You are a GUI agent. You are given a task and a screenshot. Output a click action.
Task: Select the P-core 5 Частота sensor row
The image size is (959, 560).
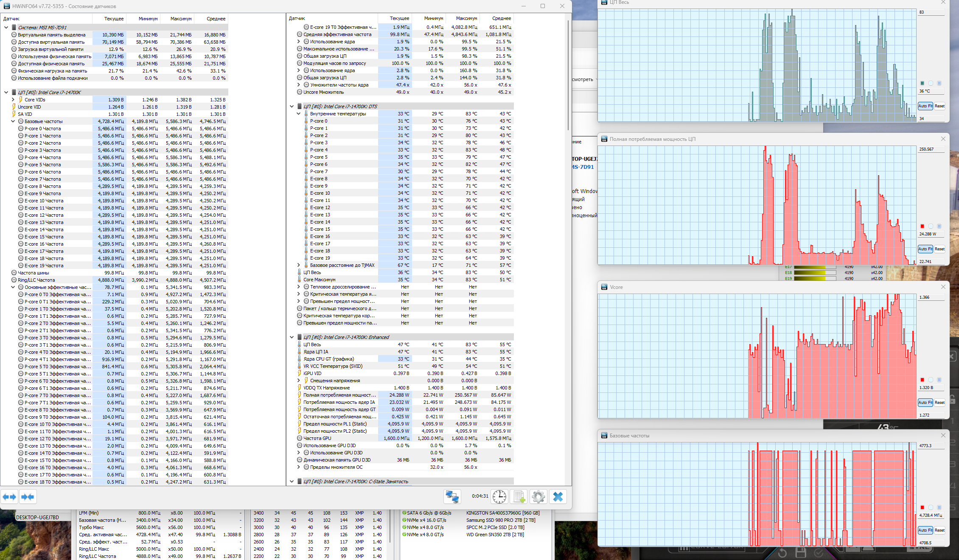pos(42,165)
